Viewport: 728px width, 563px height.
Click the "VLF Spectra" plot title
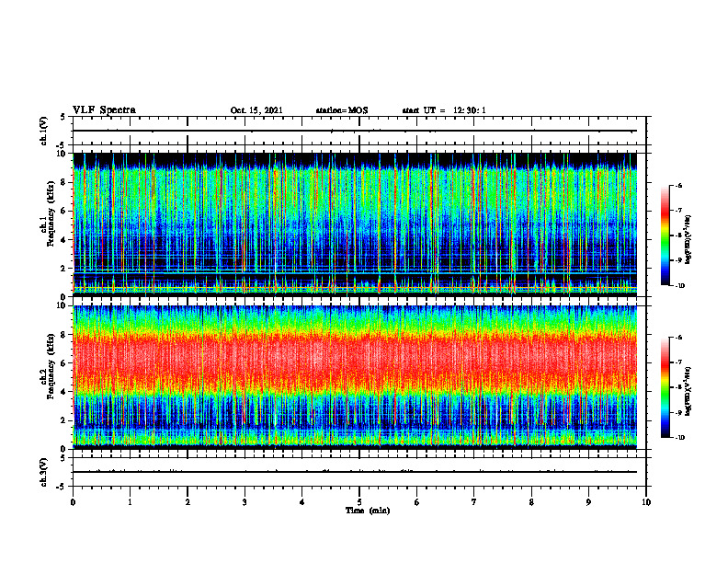click(104, 109)
